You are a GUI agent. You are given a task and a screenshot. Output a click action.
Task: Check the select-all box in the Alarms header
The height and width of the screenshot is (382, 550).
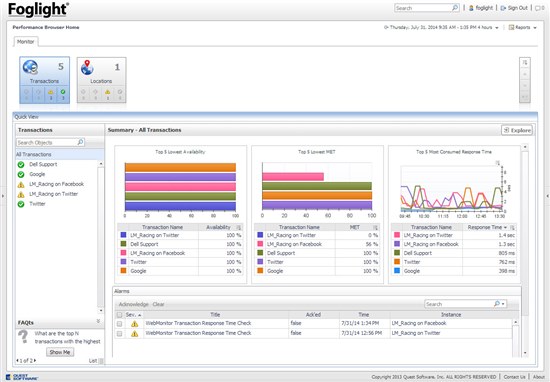119,315
